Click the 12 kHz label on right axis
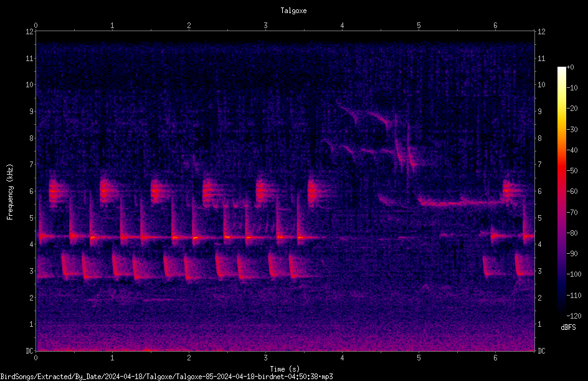 click(x=541, y=32)
